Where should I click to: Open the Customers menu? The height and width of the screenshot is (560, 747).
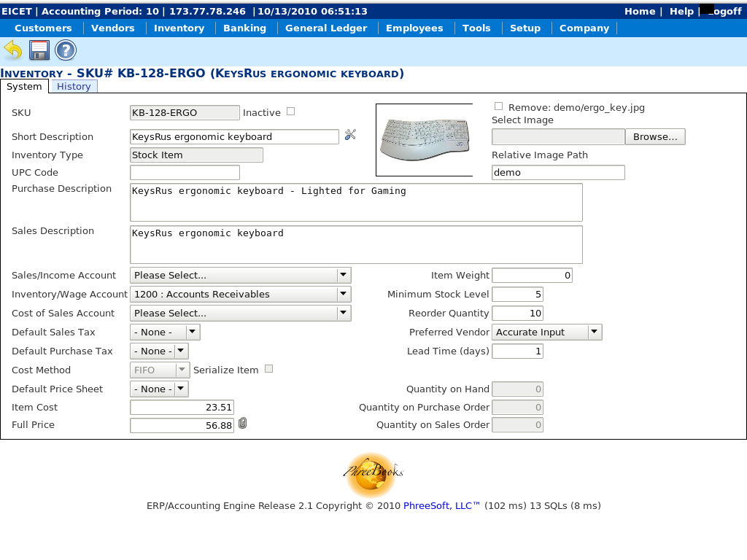[43, 28]
